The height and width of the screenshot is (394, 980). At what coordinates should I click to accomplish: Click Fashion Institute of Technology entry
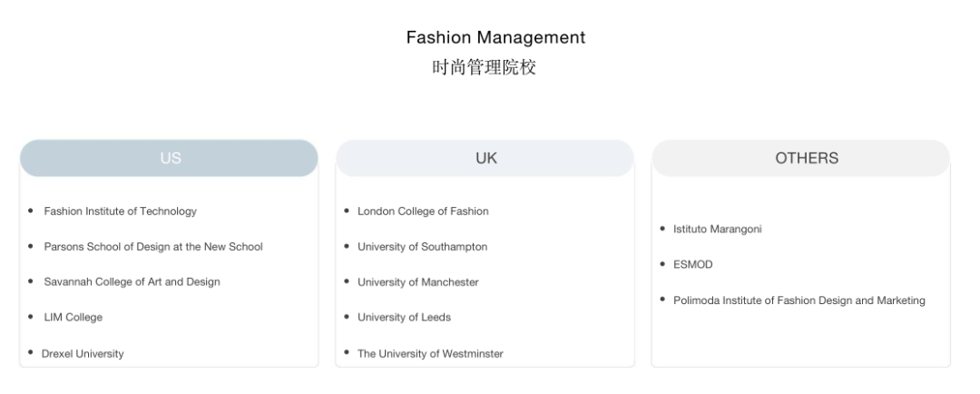[x=120, y=212]
